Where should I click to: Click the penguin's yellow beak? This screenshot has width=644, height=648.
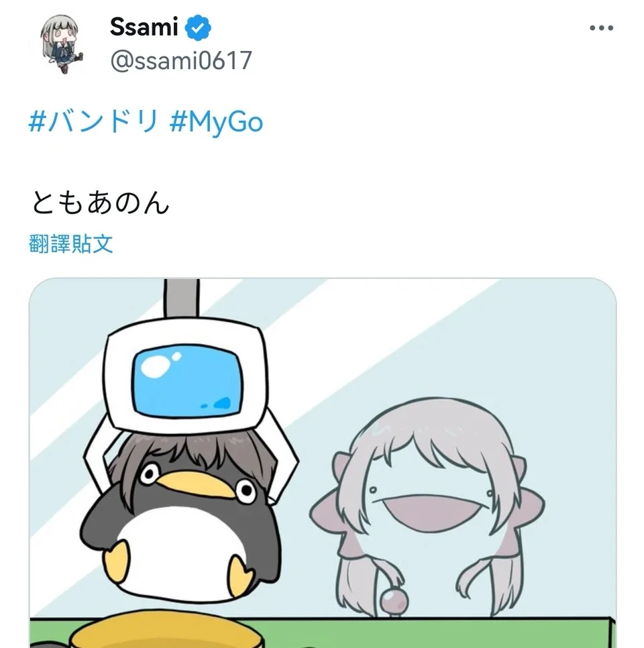click(x=197, y=485)
